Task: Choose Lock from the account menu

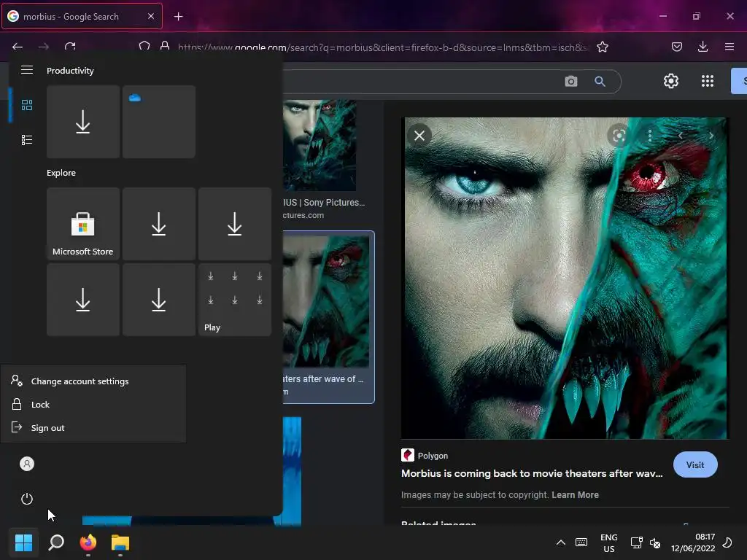Action: tap(93, 404)
